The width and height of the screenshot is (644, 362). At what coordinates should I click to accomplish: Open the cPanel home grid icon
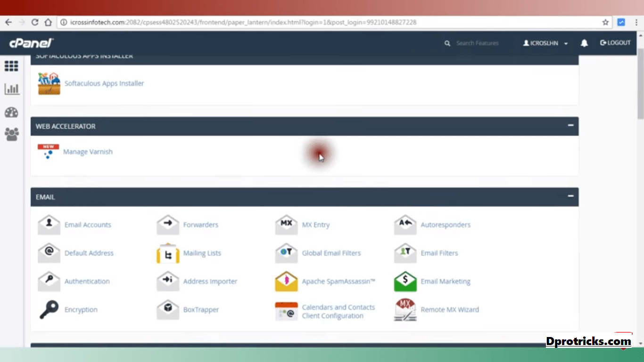click(11, 66)
